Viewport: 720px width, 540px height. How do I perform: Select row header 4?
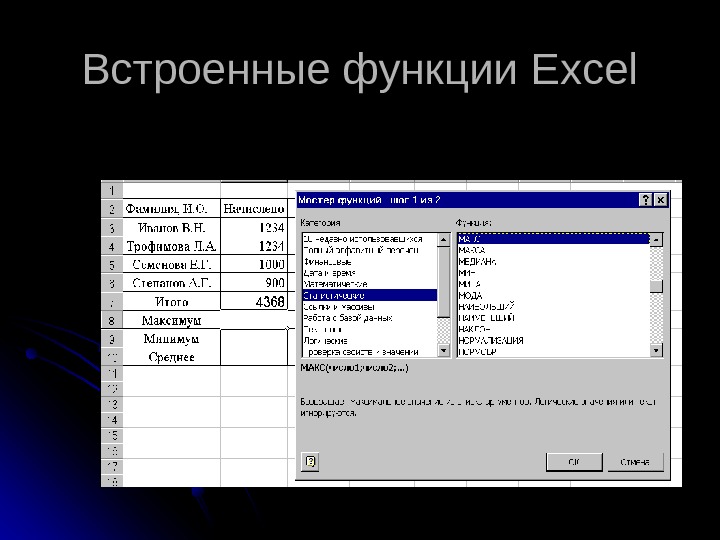[112, 246]
